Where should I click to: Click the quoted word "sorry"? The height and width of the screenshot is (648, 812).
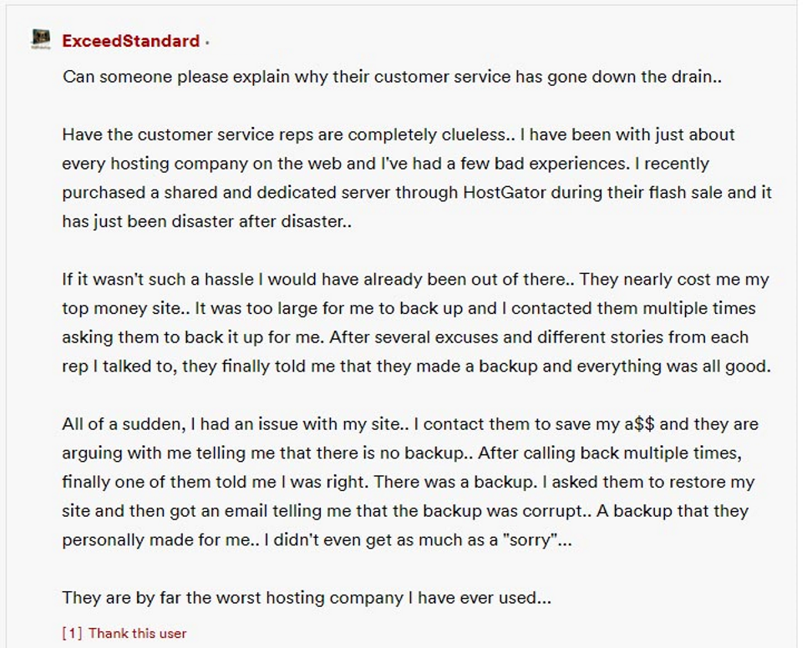coord(530,540)
